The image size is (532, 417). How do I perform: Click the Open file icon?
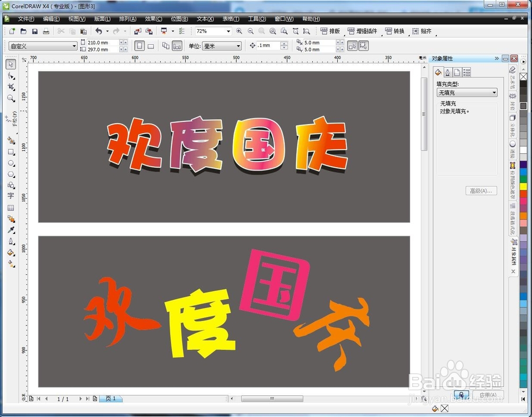(x=23, y=31)
